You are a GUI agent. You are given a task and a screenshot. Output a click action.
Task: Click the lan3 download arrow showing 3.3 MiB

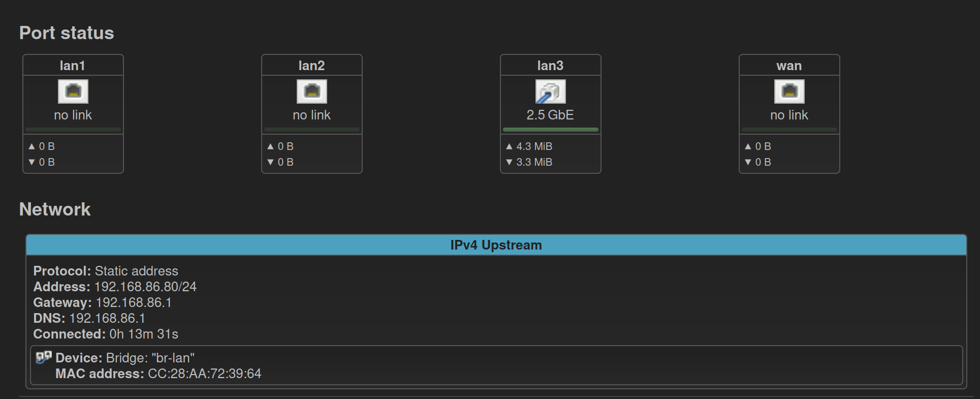(509, 162)
